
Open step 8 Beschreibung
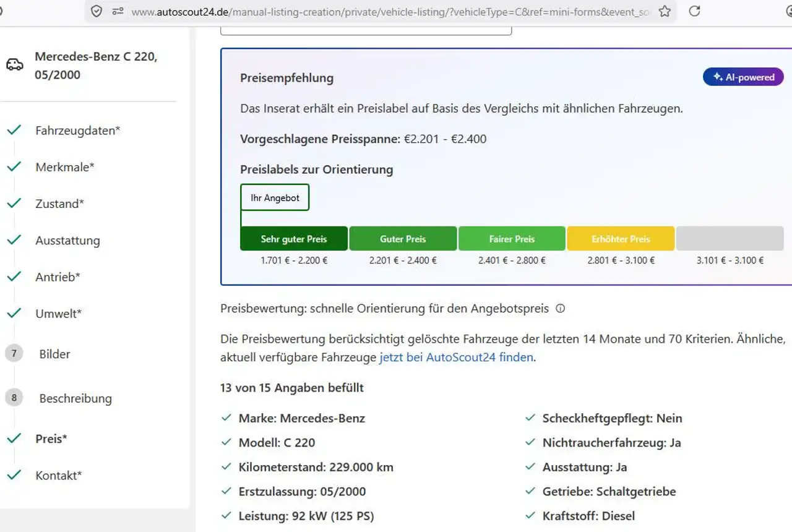click(75, 398)
